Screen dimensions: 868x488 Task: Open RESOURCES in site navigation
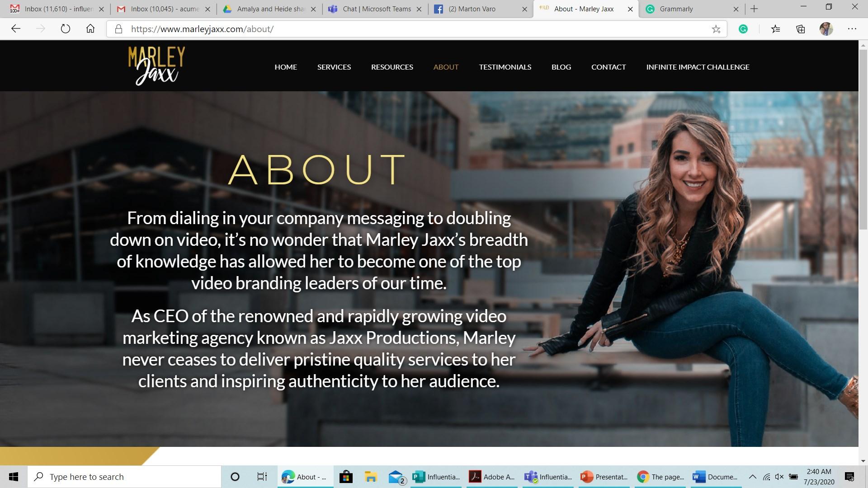click(x=392, y=67)
